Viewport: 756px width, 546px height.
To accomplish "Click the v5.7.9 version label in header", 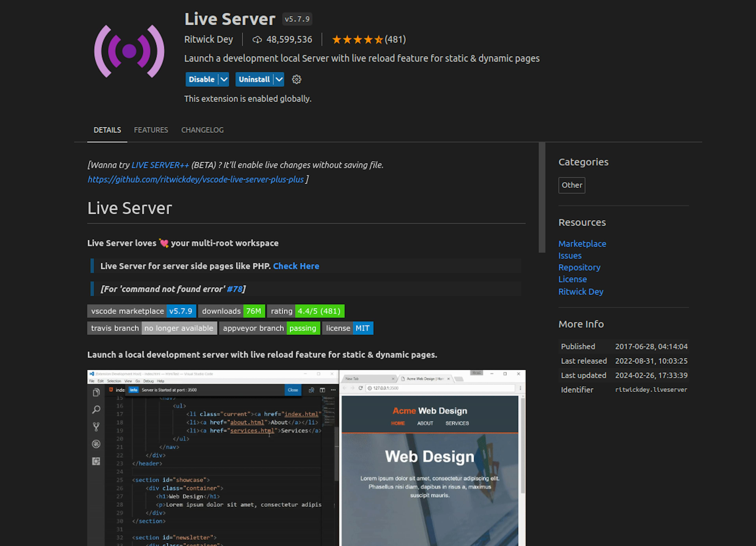I will click(297, 19).
